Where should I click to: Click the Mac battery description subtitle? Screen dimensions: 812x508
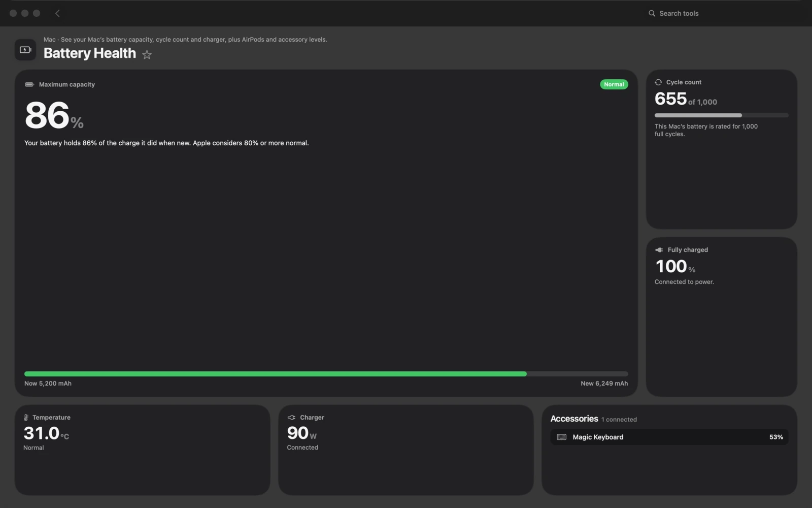185,40
